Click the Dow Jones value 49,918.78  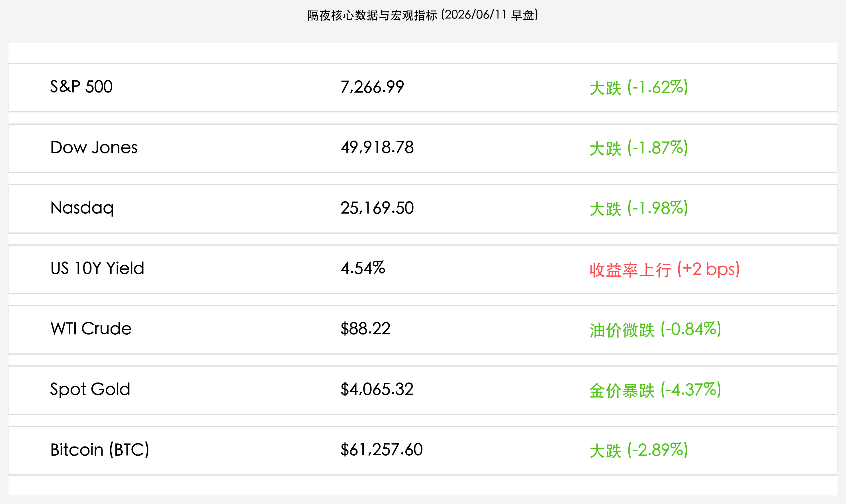(x=377, y=147)
